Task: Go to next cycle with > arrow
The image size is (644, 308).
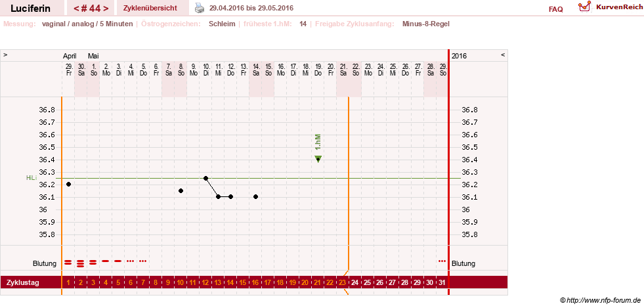Action: (x=106, y=9)
